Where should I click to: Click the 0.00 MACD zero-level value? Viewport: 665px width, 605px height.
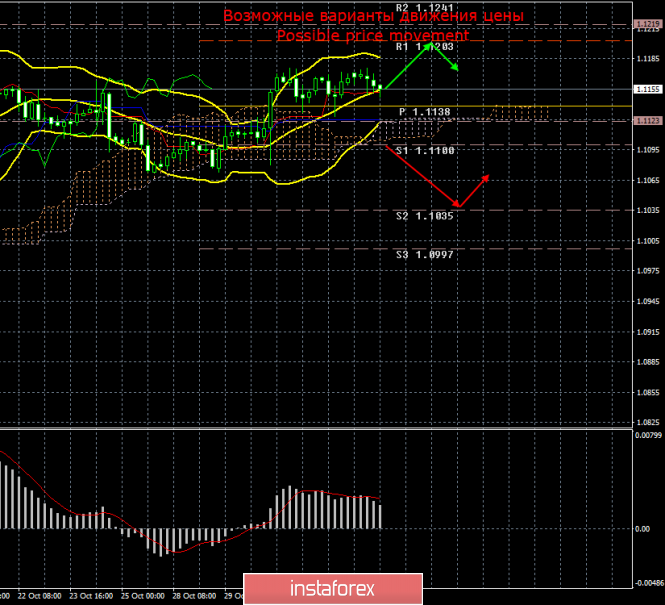[643, 529]
